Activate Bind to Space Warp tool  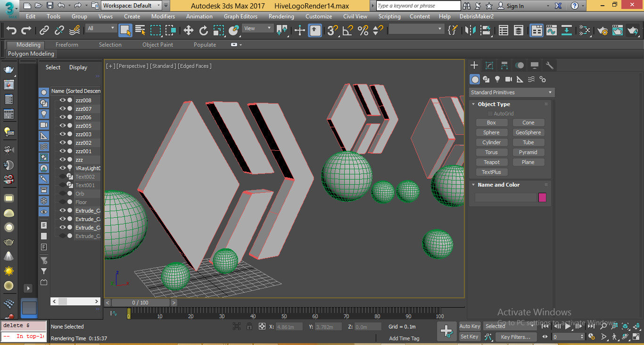(x=74, y=31)
